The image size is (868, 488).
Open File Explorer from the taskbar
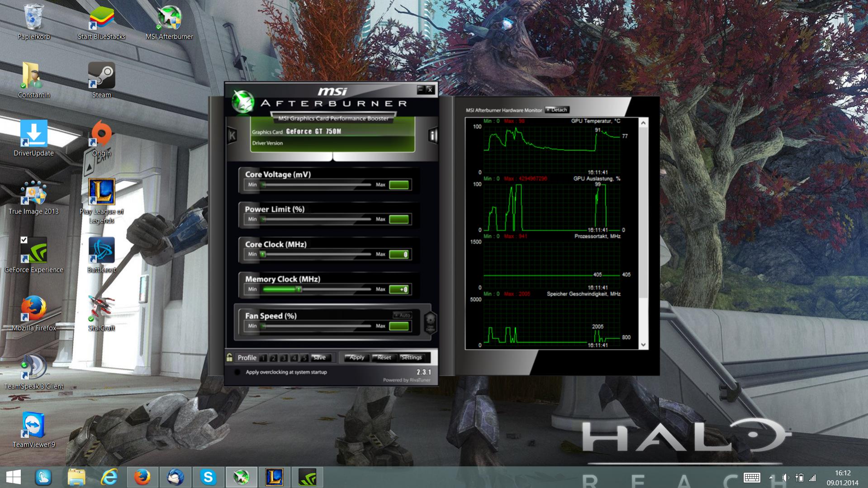[76, 477]
